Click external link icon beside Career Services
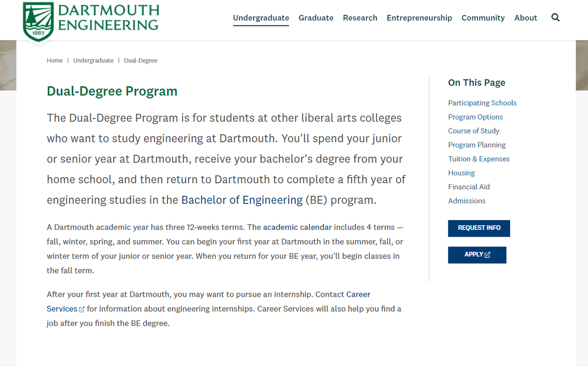This screenshot has height=367, width=588. coord(82,309)
